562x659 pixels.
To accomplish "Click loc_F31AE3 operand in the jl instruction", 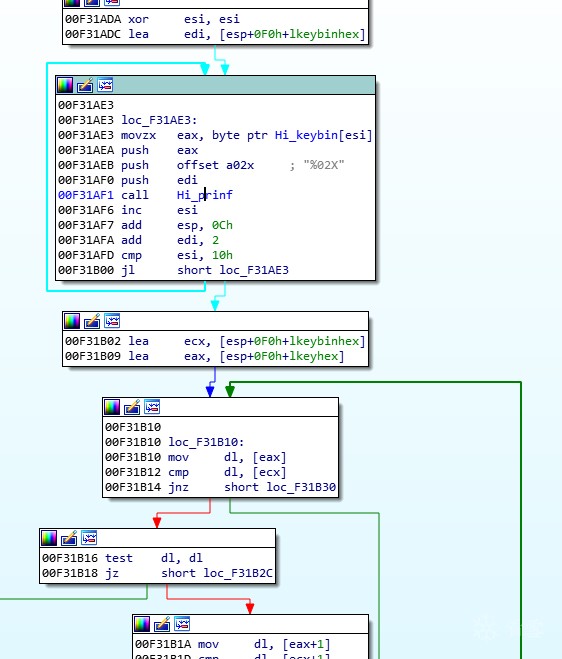I will 254,270.
